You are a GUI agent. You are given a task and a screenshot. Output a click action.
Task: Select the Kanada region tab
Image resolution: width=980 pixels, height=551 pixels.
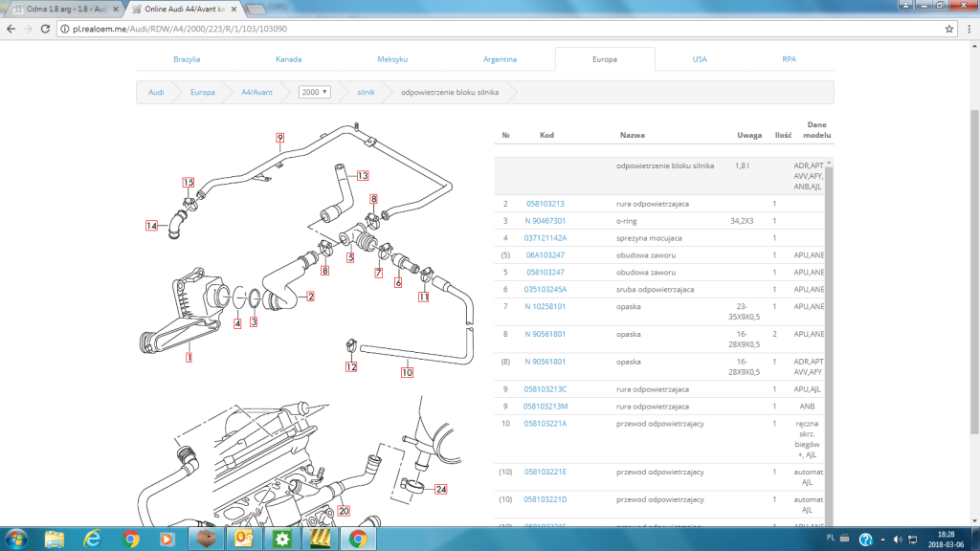click(289, 59)
